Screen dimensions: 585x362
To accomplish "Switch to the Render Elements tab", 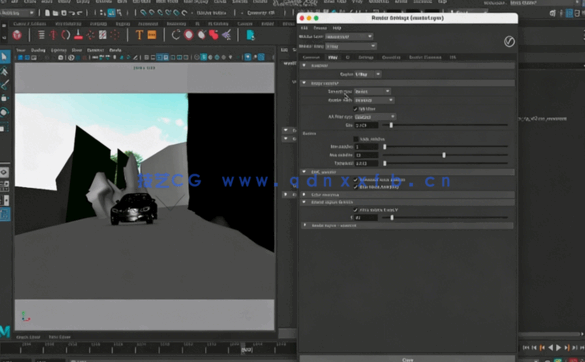I will pyautogui.click(x=425, y=57).
